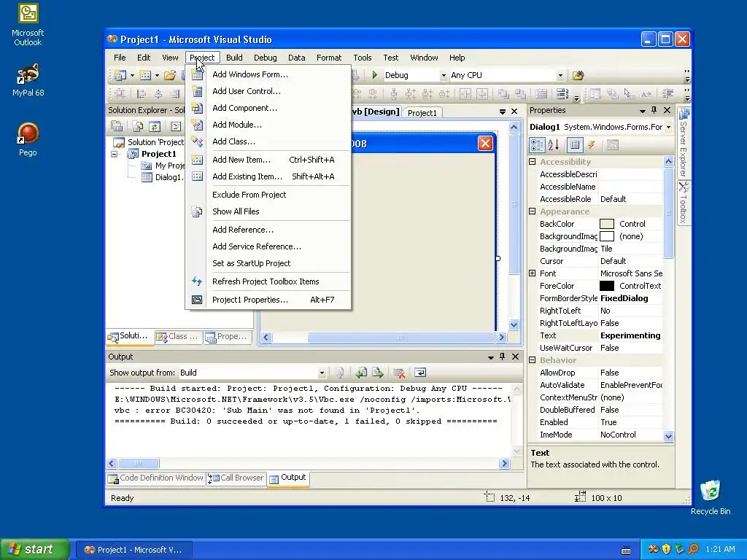Choose Add Windows Form menu item
The height and width of the screenshot is (560, 747).
coord(268,74)
